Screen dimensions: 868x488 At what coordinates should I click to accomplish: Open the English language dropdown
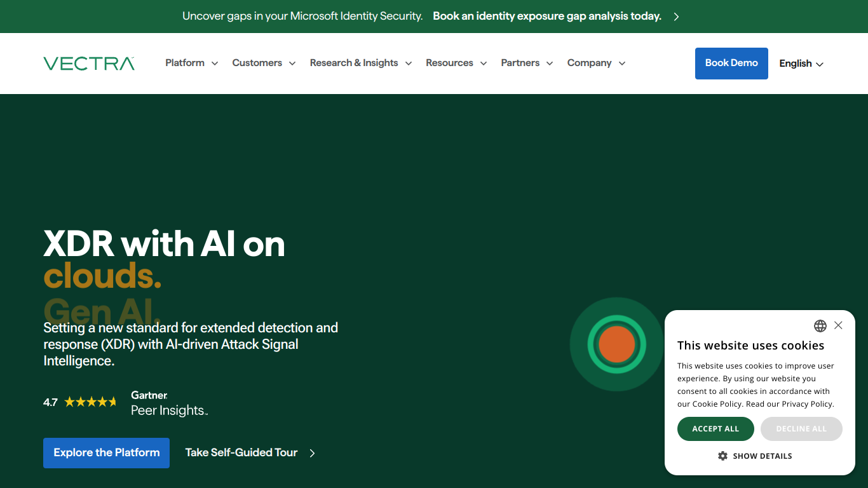tap(801, 64)
